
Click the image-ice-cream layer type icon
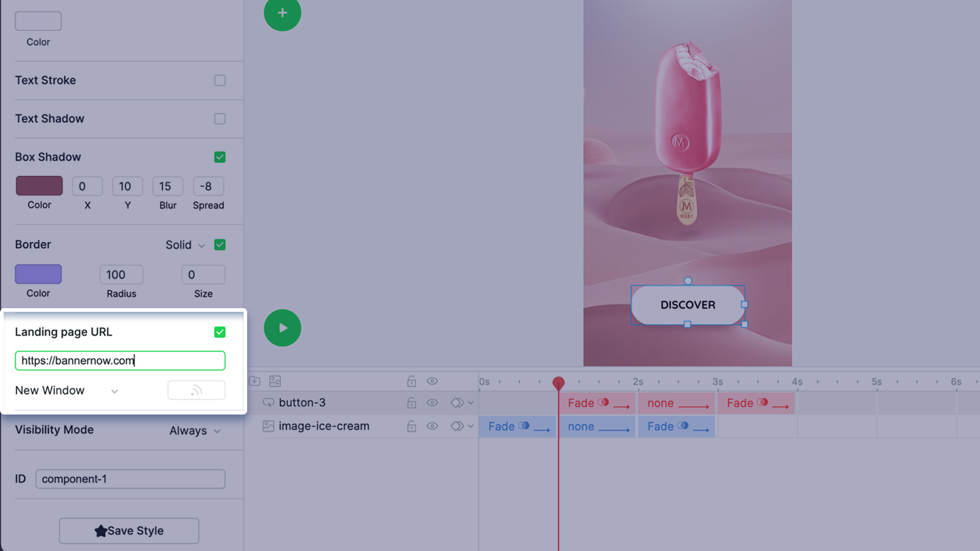pyautogui.click(x=268, y=426)
